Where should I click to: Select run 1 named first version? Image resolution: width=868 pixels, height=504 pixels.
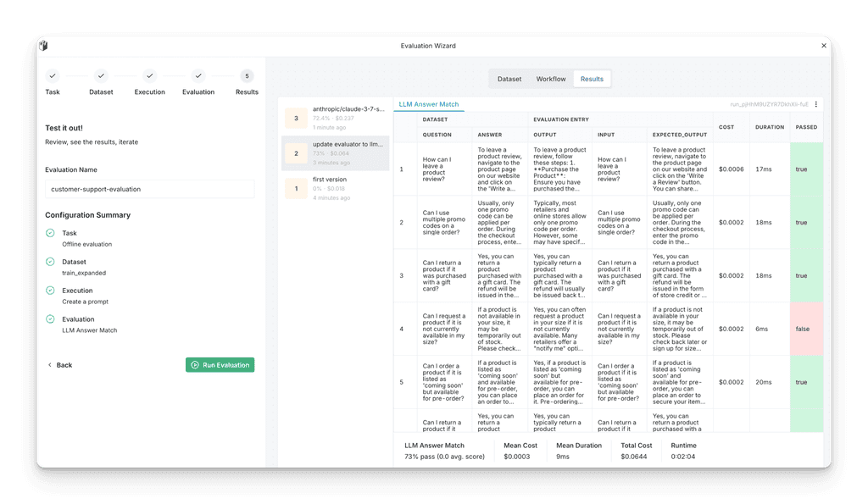(x=336, y=188)
